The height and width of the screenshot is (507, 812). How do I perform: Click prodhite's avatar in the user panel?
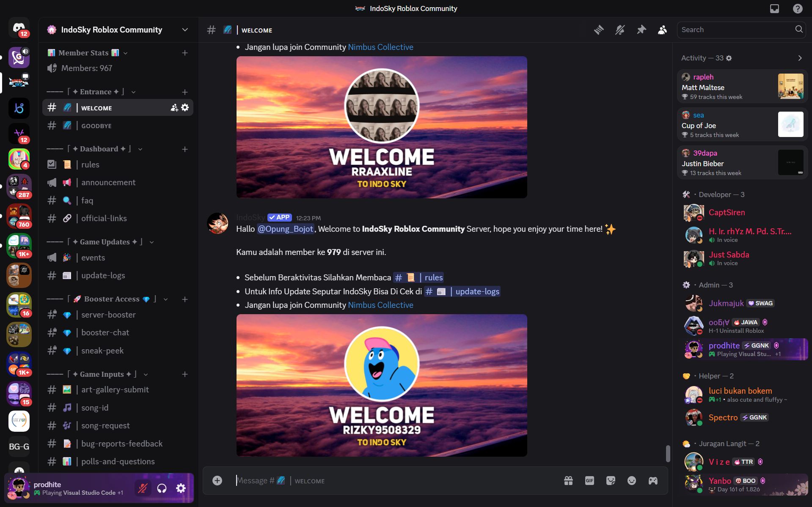point(19,488)
